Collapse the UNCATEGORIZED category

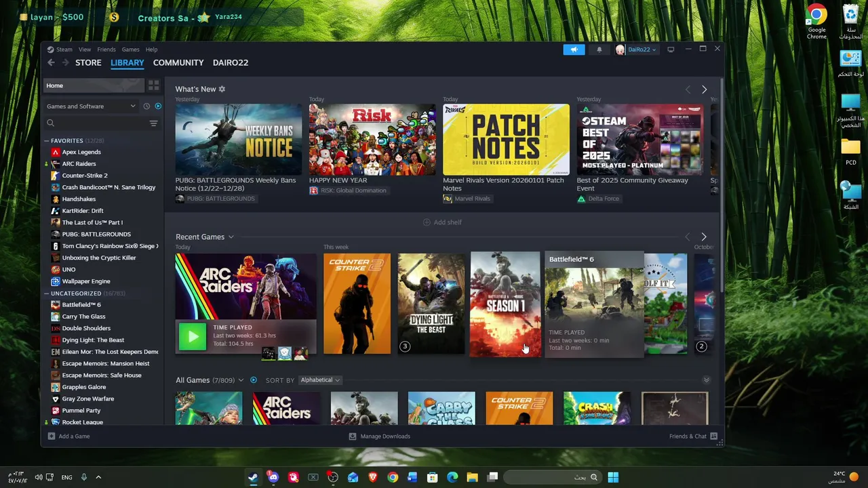pos(47,293)
